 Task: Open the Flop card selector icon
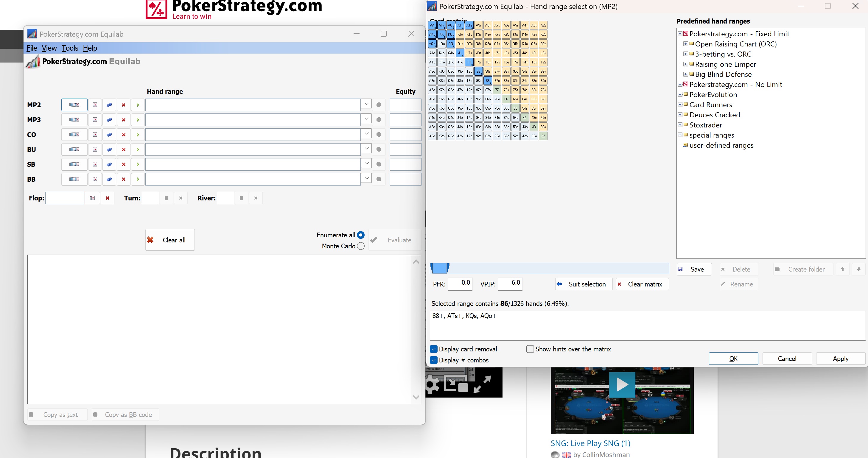click(92, 198)
